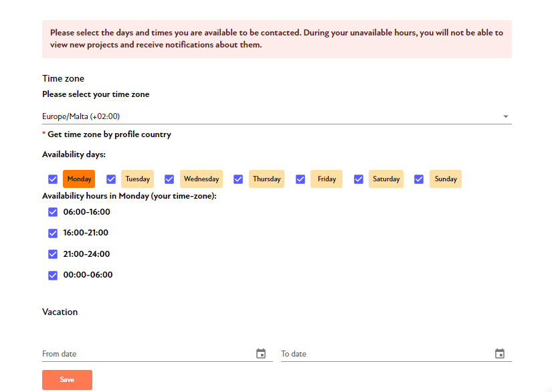Uncheck the Sunday availability checkbox

(x=419, y=179)
